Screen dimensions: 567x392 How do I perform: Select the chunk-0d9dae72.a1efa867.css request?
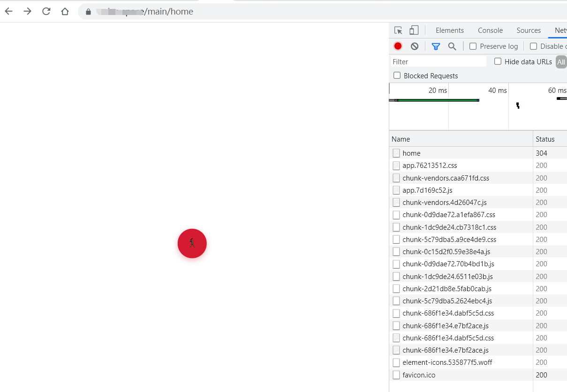coord(478,215)
